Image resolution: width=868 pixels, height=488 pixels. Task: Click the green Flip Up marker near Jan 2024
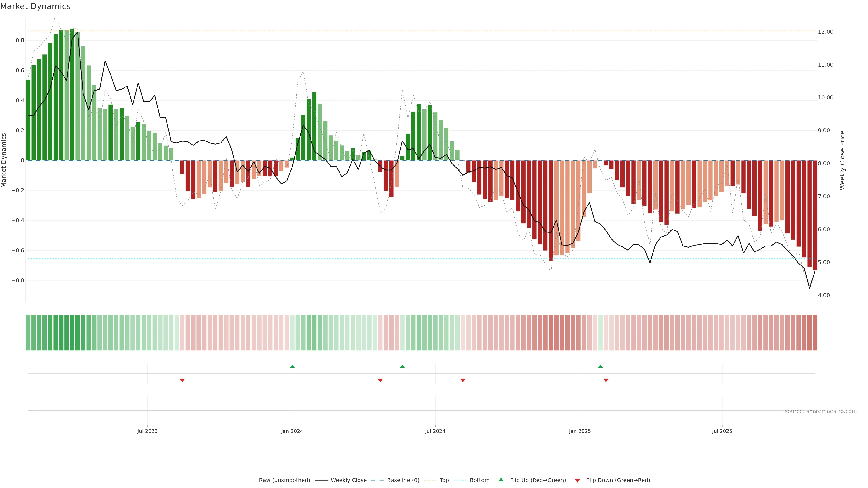(x=292, y=366)
